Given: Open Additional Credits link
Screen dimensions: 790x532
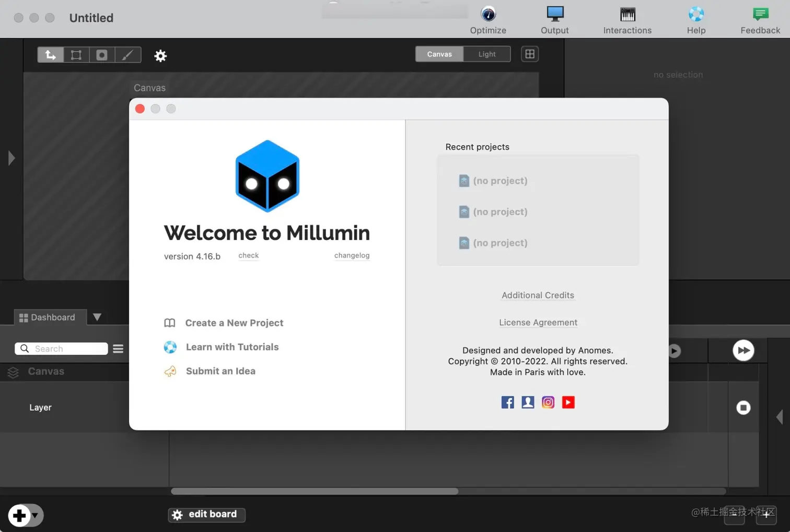Looking at the screenshot, I should click(538, 295).
